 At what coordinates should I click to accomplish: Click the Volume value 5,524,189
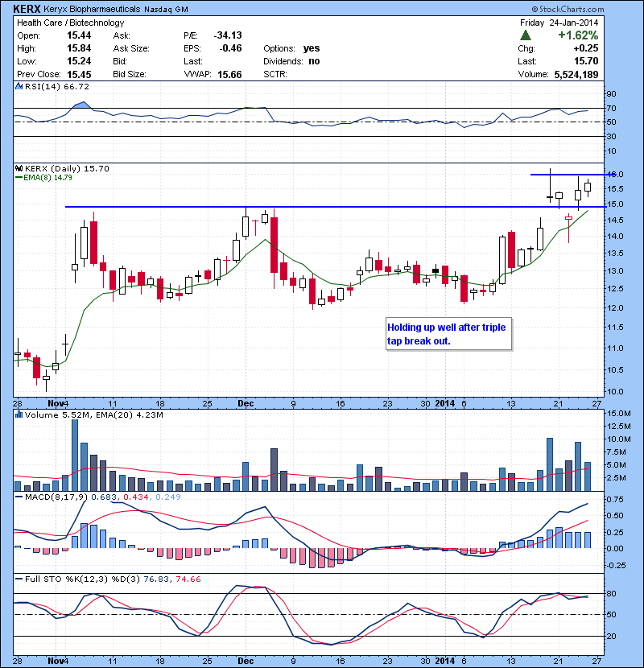click(576, 75)
